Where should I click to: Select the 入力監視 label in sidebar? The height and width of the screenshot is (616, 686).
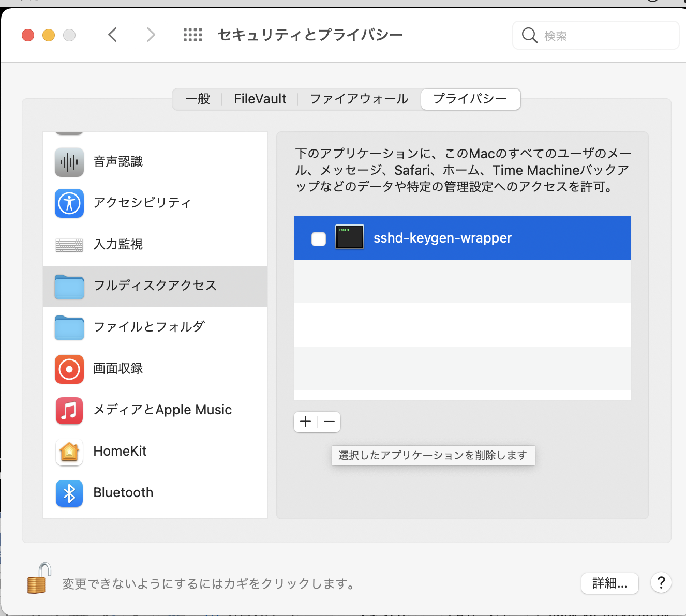click(x=118, y=245)
